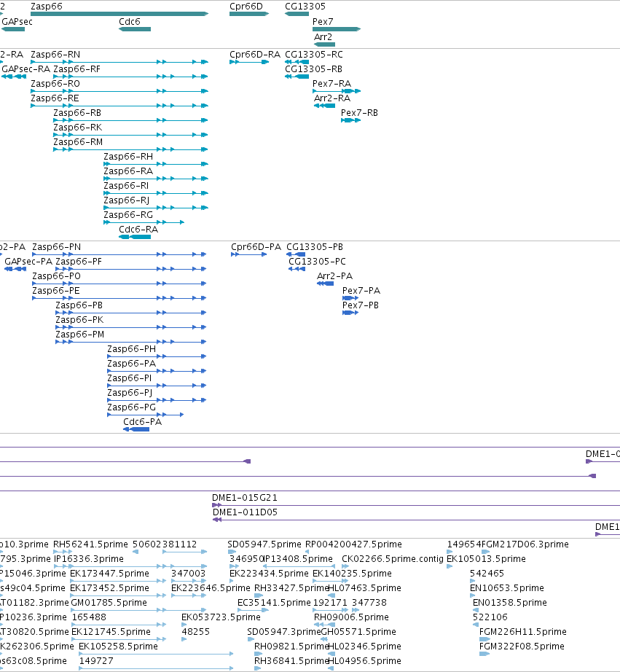Select the Arr2 gene label
Viewport: 620px width, 672px height.
pyautogui.click(x=323, y=37)
